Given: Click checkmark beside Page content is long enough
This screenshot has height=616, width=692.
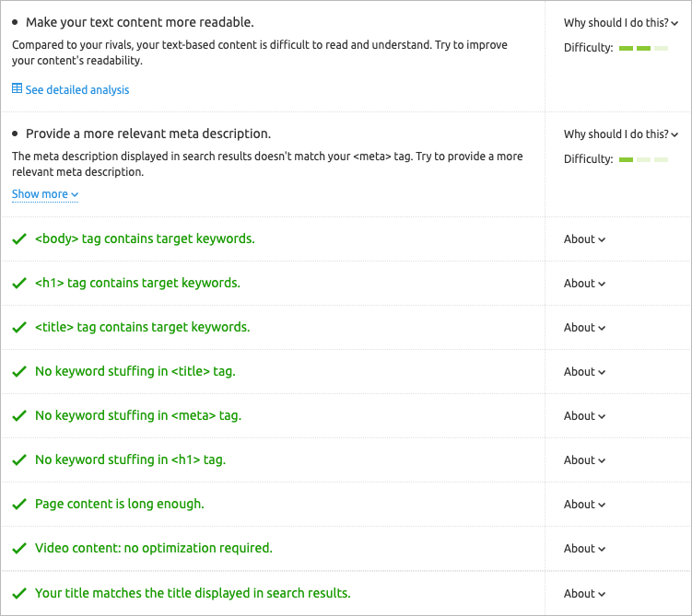Looking at the screenshot, I should [19, 505].
